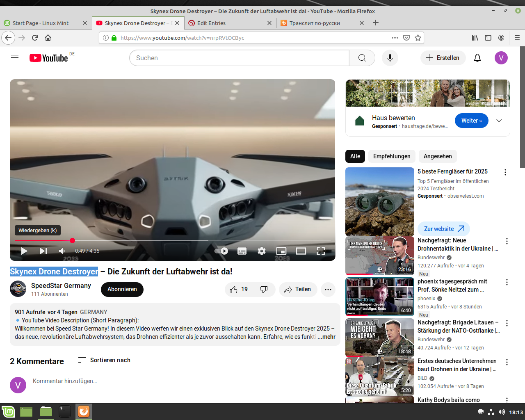Open the Brigade Litauen video thumbnail
Screen dimensions: 525x420
click(x=380, y=338)
